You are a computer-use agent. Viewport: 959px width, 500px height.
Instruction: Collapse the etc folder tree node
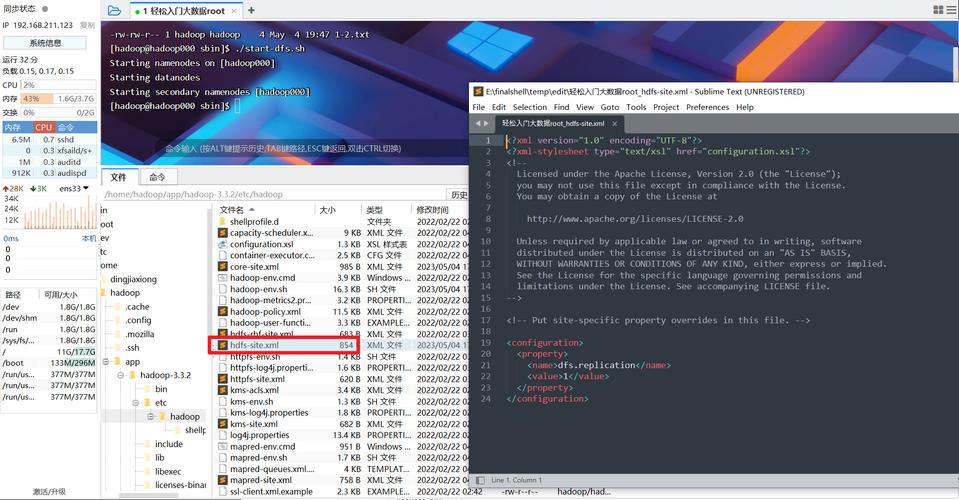(x=136, y=402)
